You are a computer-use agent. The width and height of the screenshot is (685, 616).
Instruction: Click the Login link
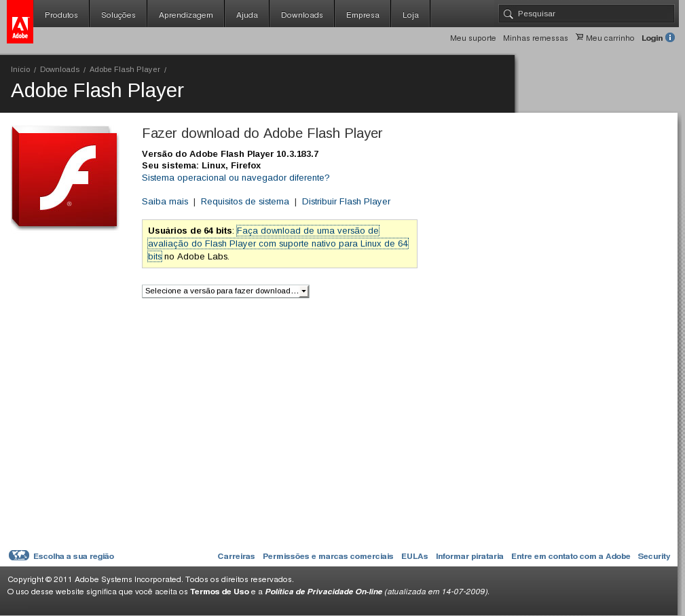pyautogui.click(x=652, y=38)
